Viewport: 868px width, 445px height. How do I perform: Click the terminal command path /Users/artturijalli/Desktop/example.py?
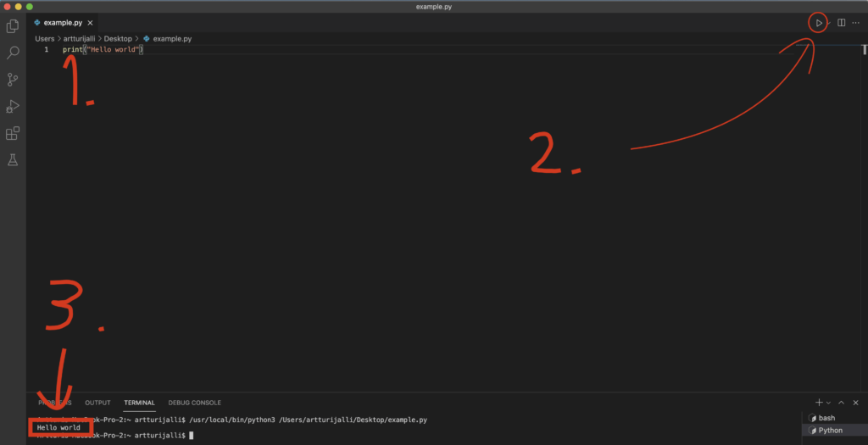pyautogui.click(x=353, y=420)
